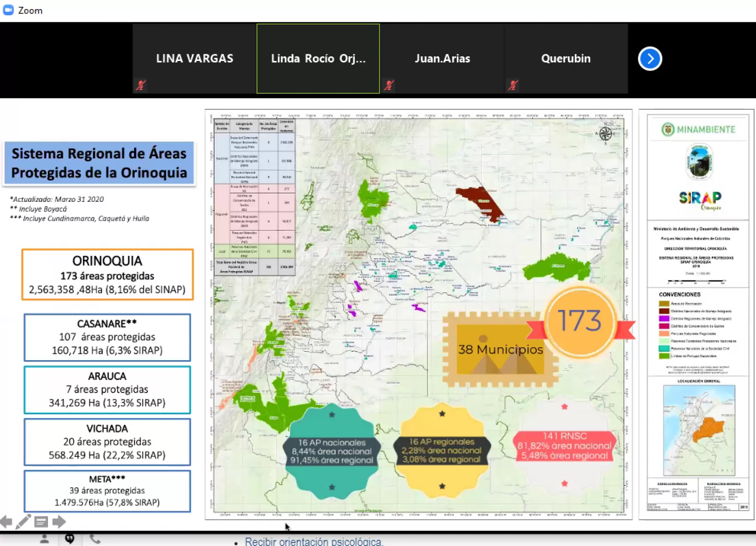Click the phone call icon below slide
The width and height of the screenshot is (756, 546).
click(x=95, y=539)
